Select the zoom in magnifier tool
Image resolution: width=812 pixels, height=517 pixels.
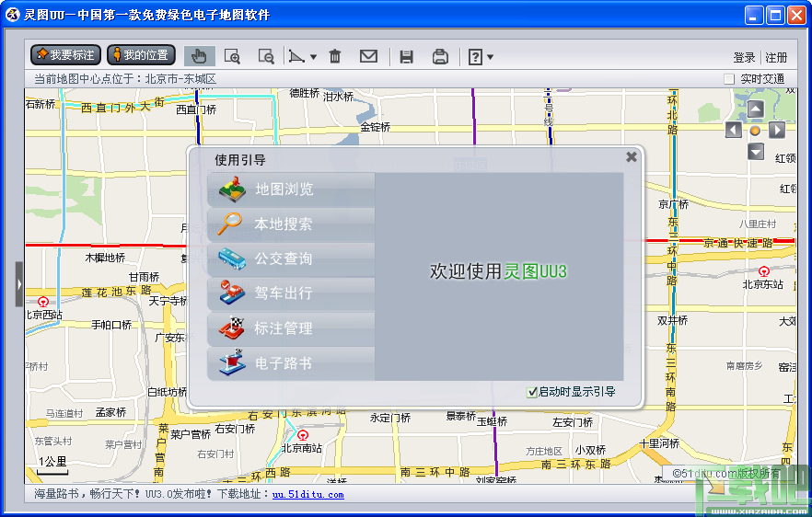coord(232,56)
